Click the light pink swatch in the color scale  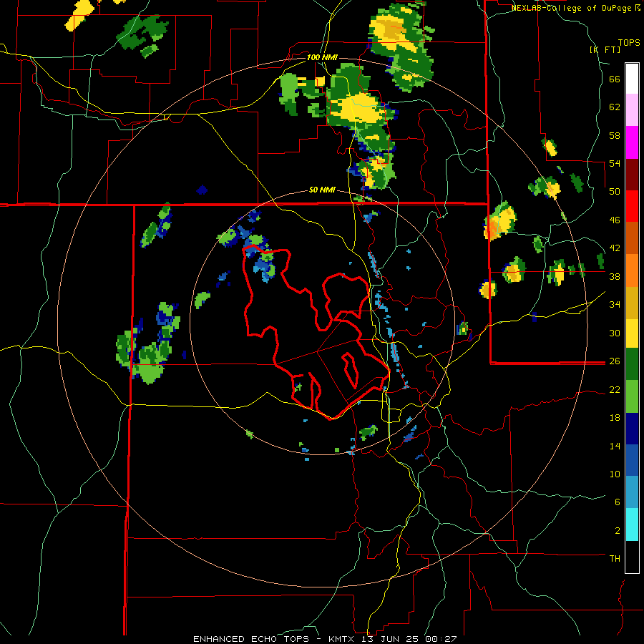click(x=632, y=110)
